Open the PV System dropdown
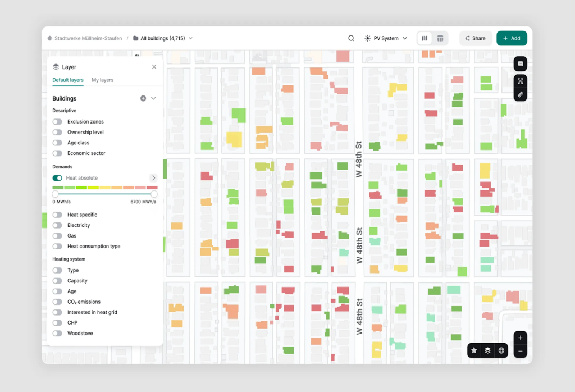The image size is (575, 392). (x=386, y=38)
